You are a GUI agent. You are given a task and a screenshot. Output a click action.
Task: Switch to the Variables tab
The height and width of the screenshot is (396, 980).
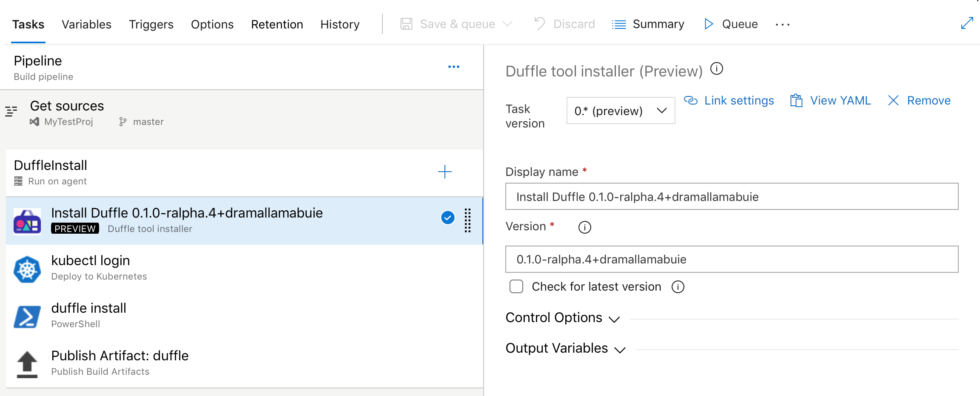(x=86, y=24)
